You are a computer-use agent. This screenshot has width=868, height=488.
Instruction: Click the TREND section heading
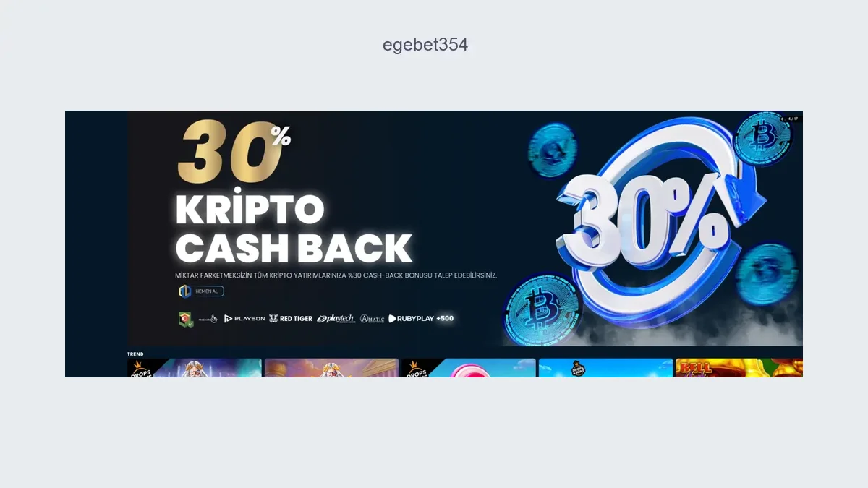tap(135, 354)
